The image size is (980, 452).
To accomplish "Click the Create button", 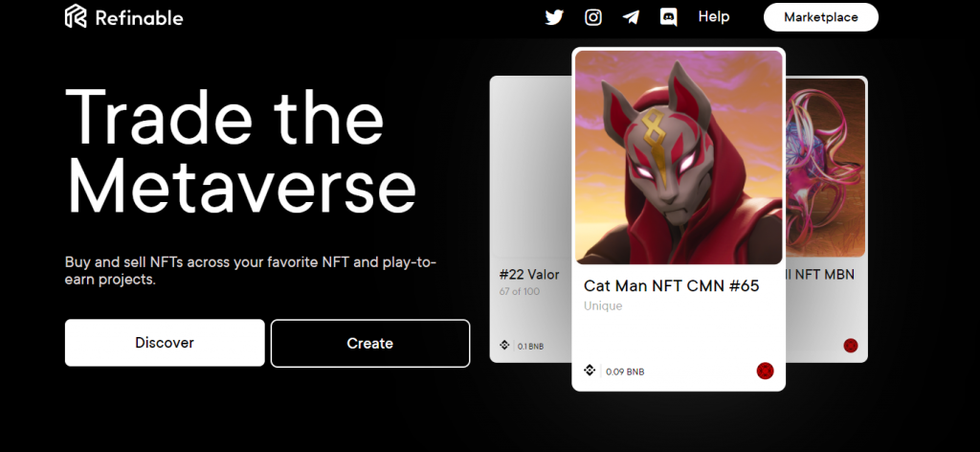I will click(370, 343).
